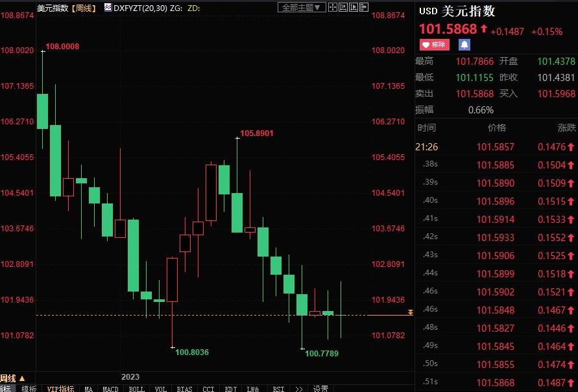Click the 时间 column header
The width and height of the screenshot is (578, 392).
coord(427,128)
